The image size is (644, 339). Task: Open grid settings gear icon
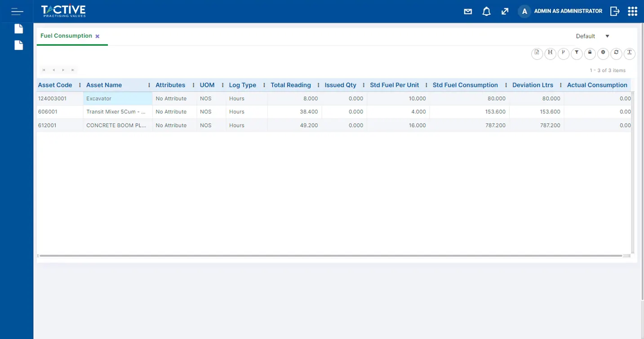click(603, 53)
